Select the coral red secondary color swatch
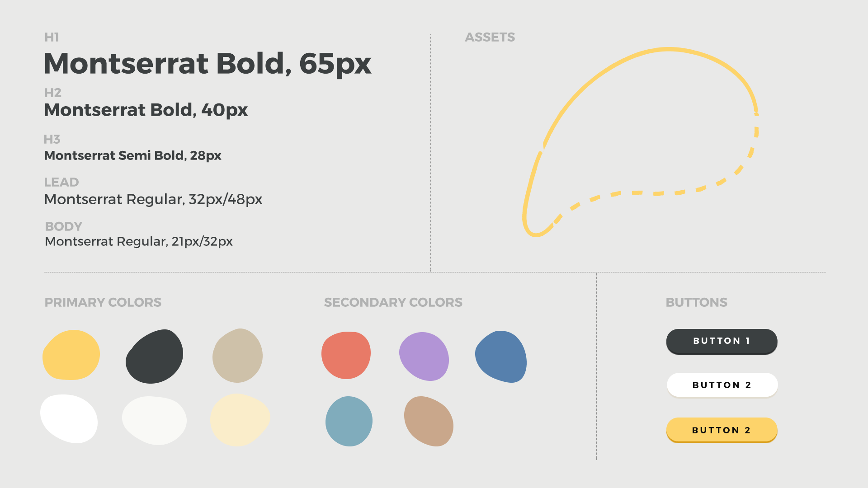868x488 pixels. [x=346, y=356]
